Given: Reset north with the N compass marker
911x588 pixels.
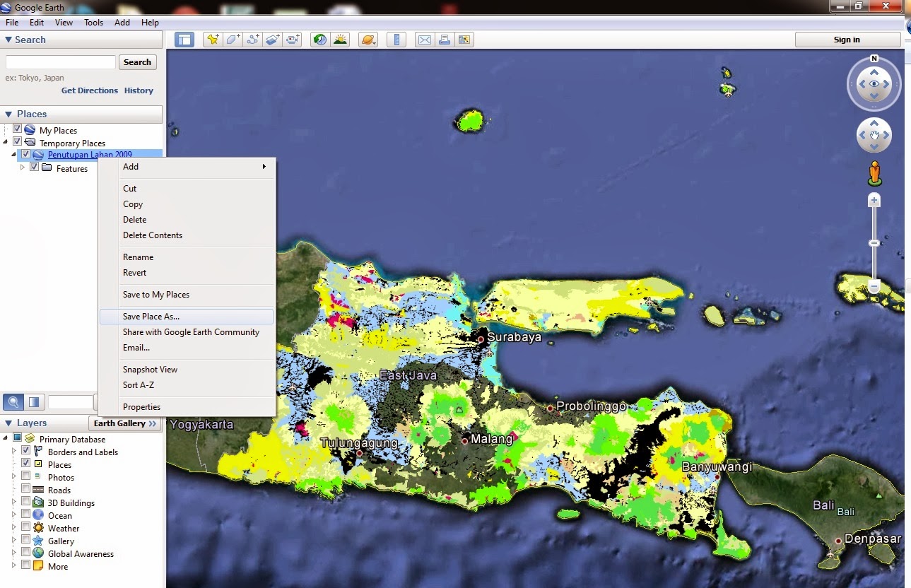Looking at the screenshot, I should pyautogui.click(x=874, y=59).
